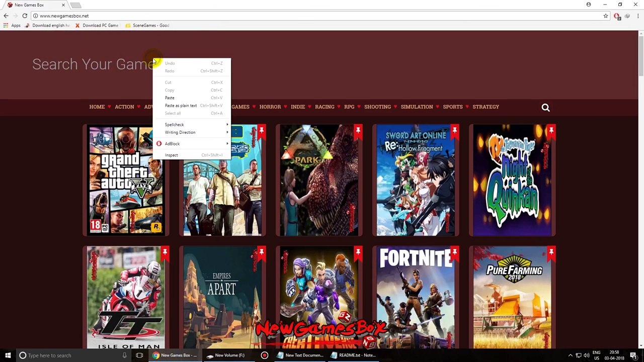
Task: Open the Chrome user profile icon
Action: click(589, 5)
